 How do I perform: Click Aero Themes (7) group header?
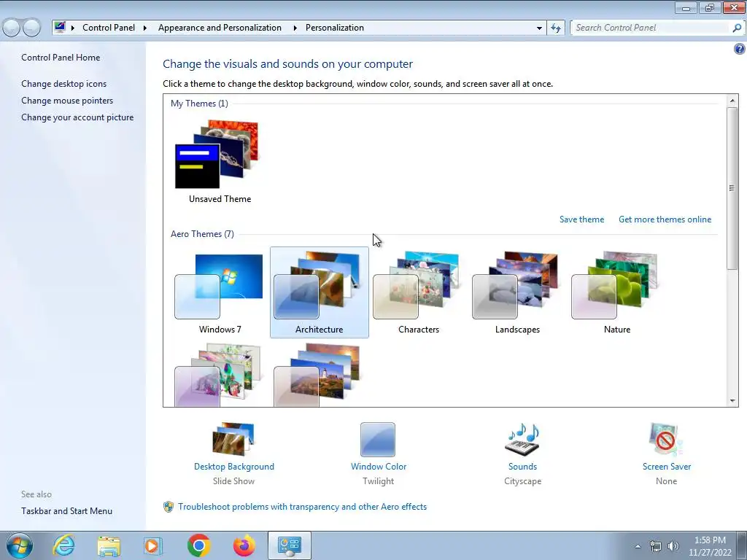pyautogui.click(x=202, y=234)
